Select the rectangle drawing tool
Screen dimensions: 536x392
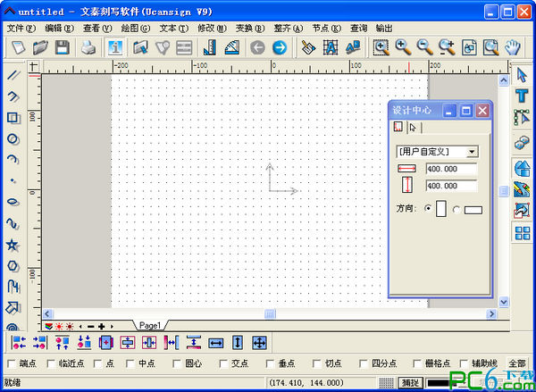click(13, 118)
